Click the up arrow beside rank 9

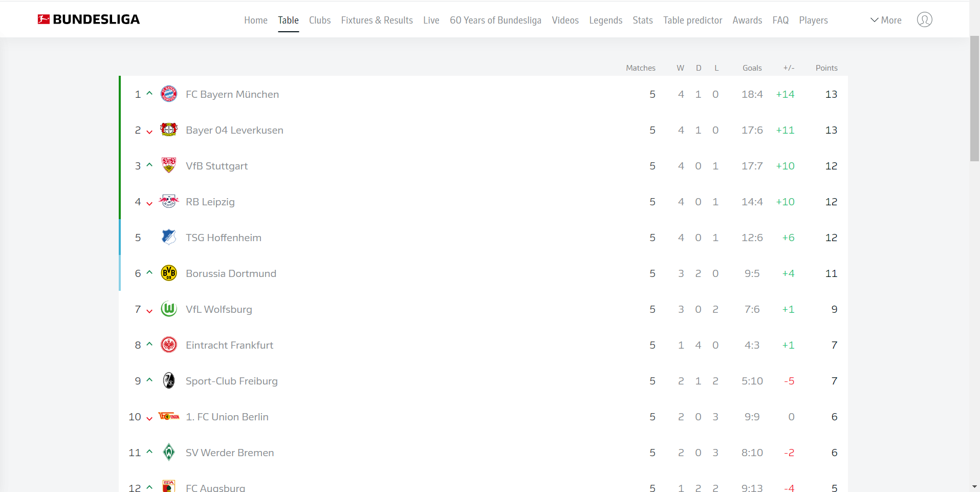(x=149, y=380)
